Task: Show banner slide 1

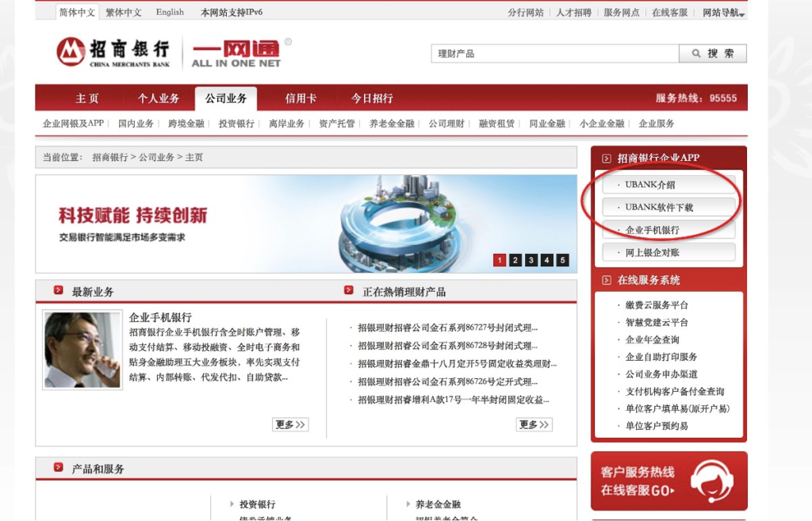Action: [500, 260]
